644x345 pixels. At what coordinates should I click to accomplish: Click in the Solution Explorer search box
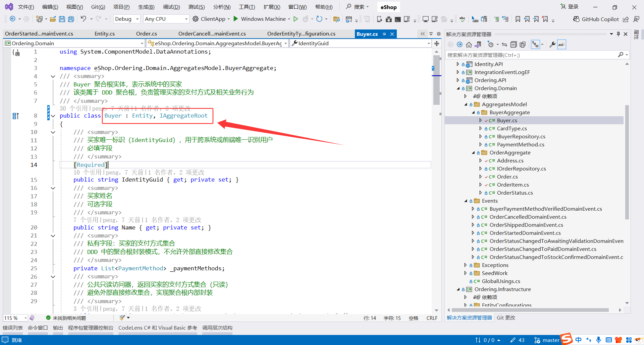coord(537,55)
